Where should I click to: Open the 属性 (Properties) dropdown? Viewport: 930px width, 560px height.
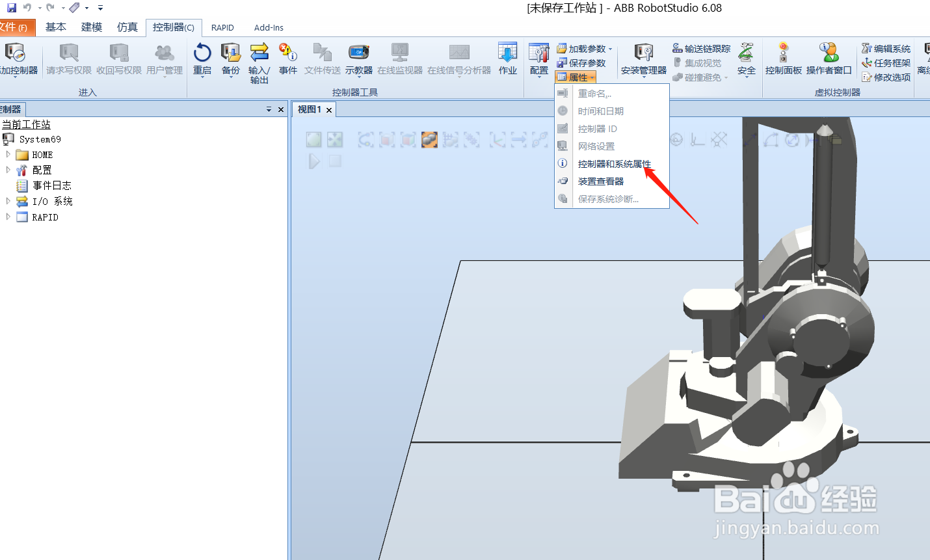pyautogui.click(x=576, y=77)
